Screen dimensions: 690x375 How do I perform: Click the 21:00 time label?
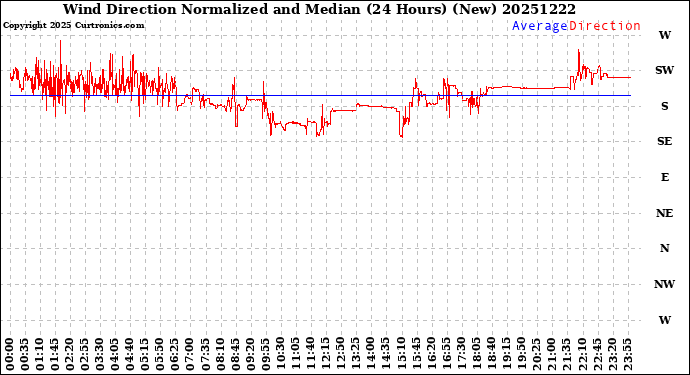point(551,355)
